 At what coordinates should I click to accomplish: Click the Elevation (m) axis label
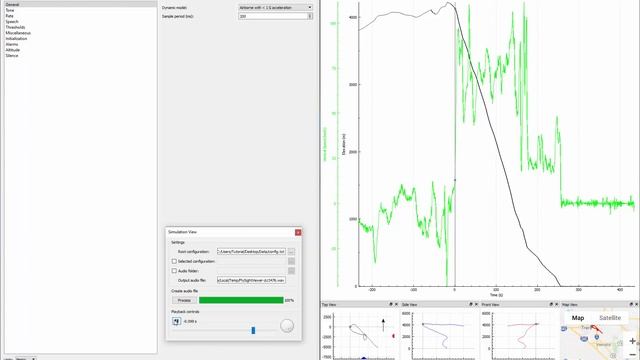coord(344,144)
